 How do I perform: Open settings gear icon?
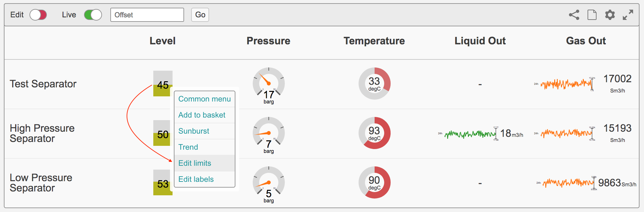pos(610,15)
